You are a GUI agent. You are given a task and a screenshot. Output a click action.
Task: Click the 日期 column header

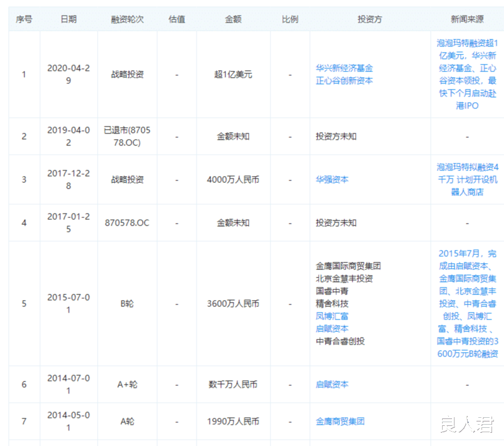point(68,19)
